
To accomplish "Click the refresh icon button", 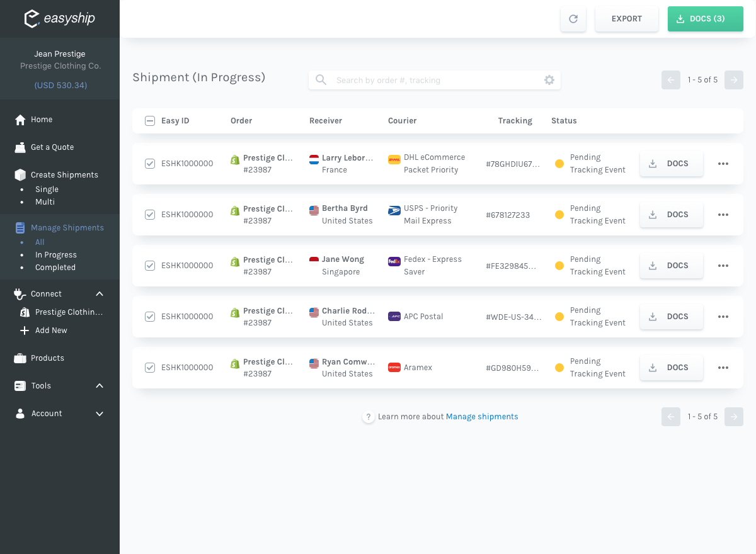I will click(x=573, y=19).
